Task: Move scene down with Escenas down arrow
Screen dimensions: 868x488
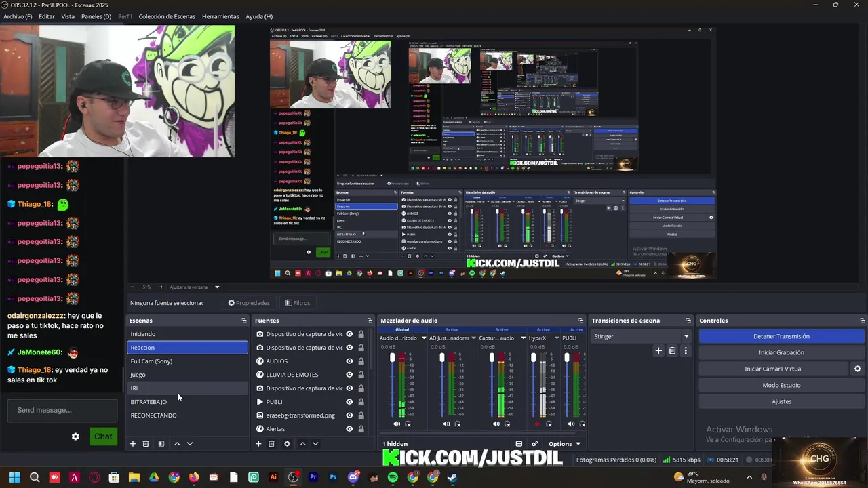Action: (x=190, y=444)
